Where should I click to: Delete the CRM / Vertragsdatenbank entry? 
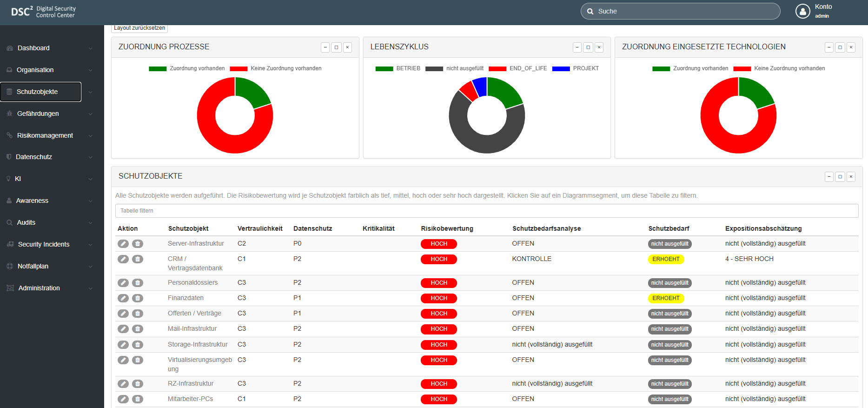(138, 259)
